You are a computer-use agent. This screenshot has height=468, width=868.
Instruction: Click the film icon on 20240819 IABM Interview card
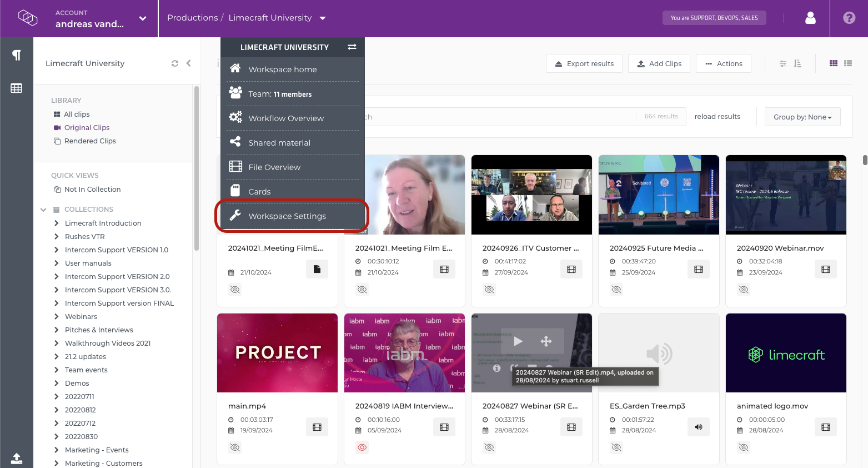click(444, 427)
